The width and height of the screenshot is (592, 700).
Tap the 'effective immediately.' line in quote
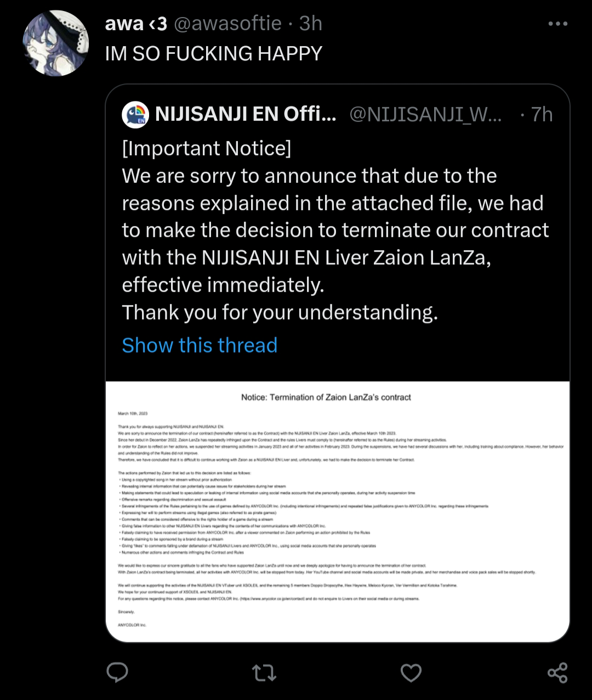coord(223,285)
